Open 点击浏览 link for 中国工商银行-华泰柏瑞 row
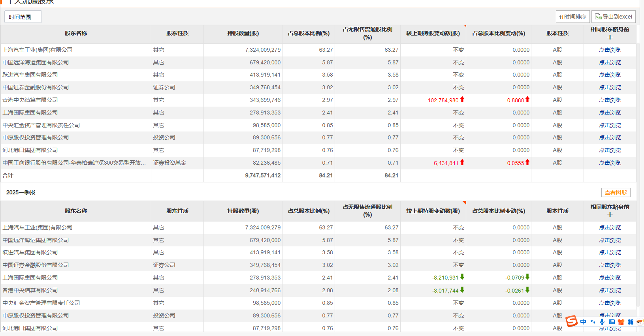 click(x=610, y=163)
